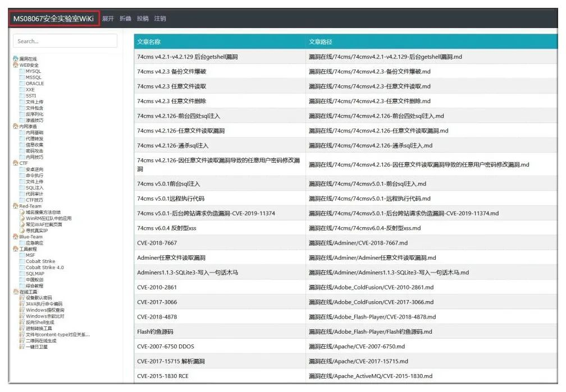This screenshot has height=392, width=566.
Task: Click 折叠 in the top bar
Action: 125,19
